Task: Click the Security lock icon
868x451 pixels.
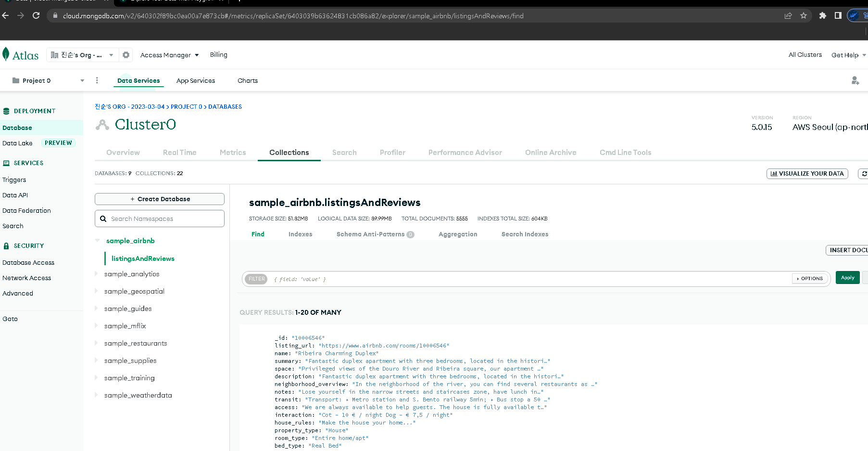Action: [6, 246]
